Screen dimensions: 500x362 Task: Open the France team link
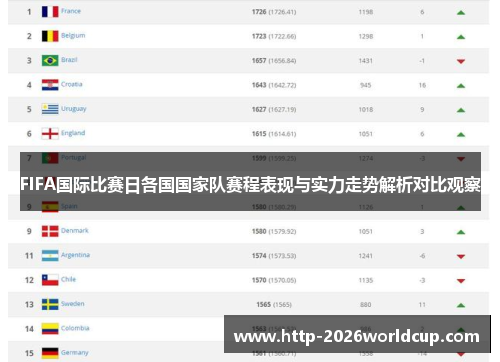(x=71, y=11)
